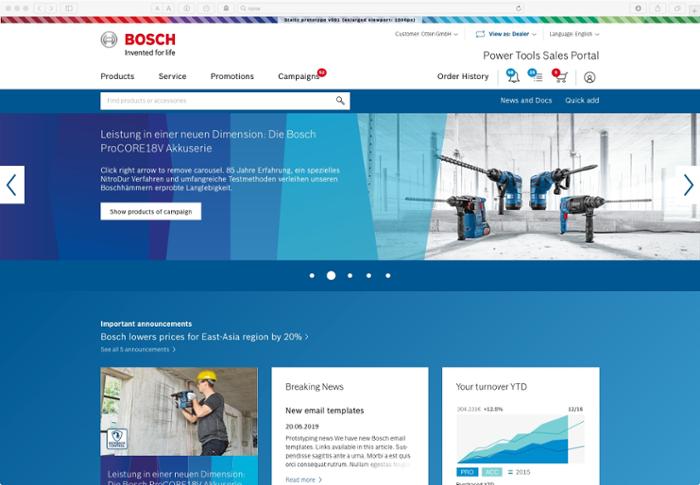Click Quick add link
Image resolution: width=700 pixels, height=485 pixels.
point(582,100)
